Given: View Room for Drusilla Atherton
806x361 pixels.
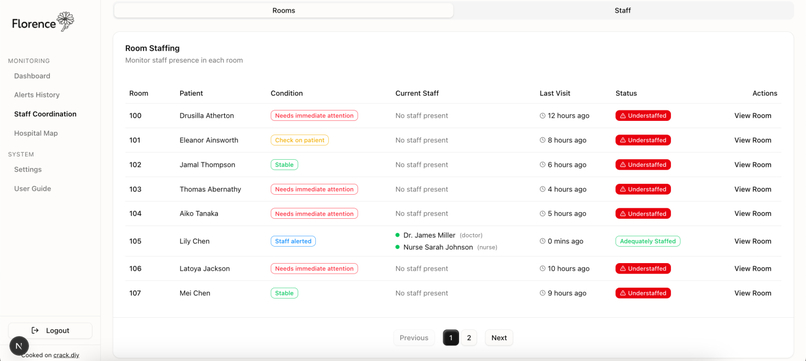Looking at the screenshot, I should [753, 116].
